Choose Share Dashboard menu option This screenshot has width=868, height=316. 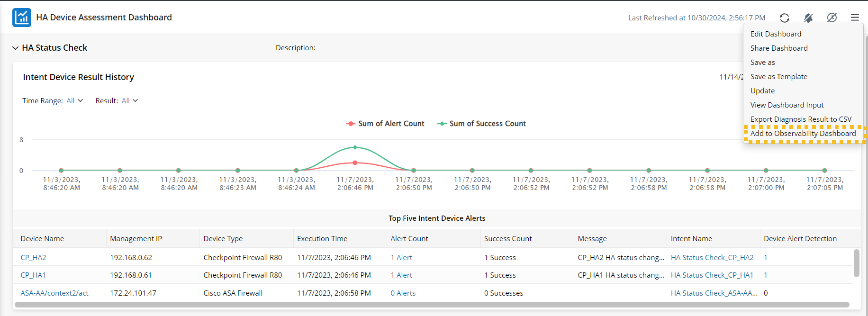779,48
